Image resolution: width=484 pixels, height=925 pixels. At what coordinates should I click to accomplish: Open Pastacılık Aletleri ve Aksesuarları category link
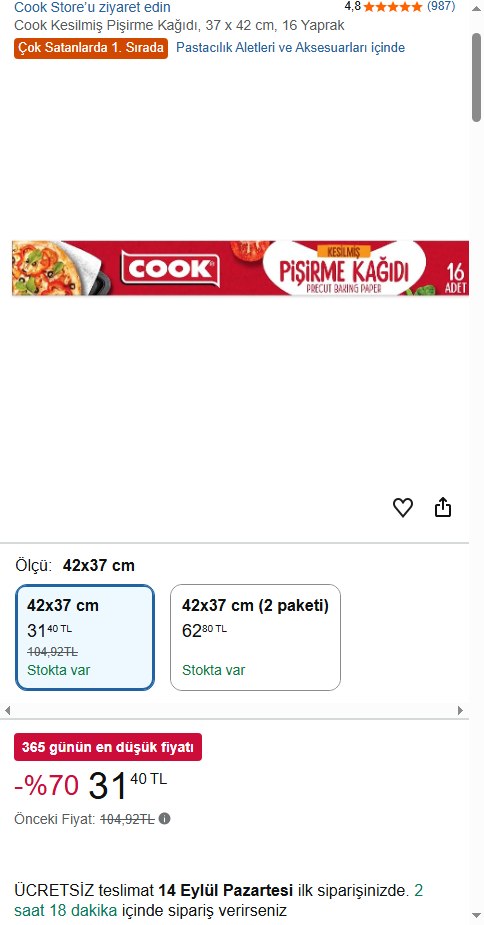pos(290,48)
